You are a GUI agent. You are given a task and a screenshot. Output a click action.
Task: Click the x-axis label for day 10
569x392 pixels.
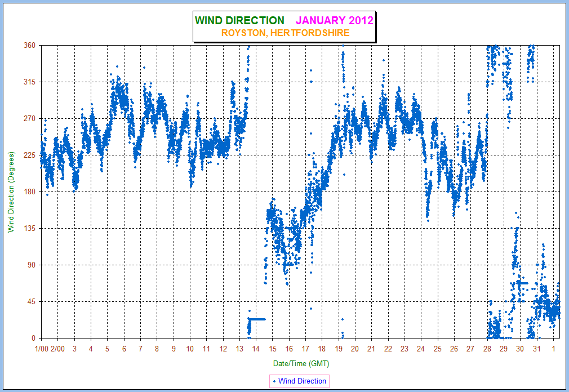[190, 349]
